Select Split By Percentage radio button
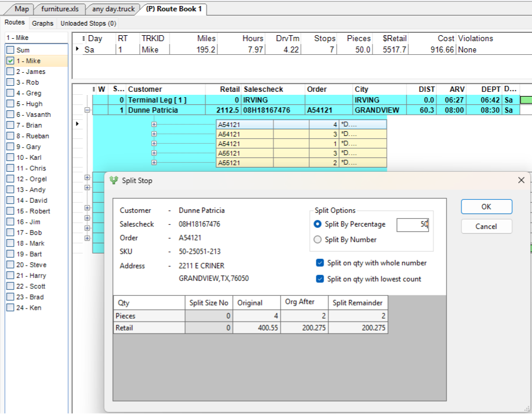532x414 pixels. pyautogui.click(x=318, y=224)
